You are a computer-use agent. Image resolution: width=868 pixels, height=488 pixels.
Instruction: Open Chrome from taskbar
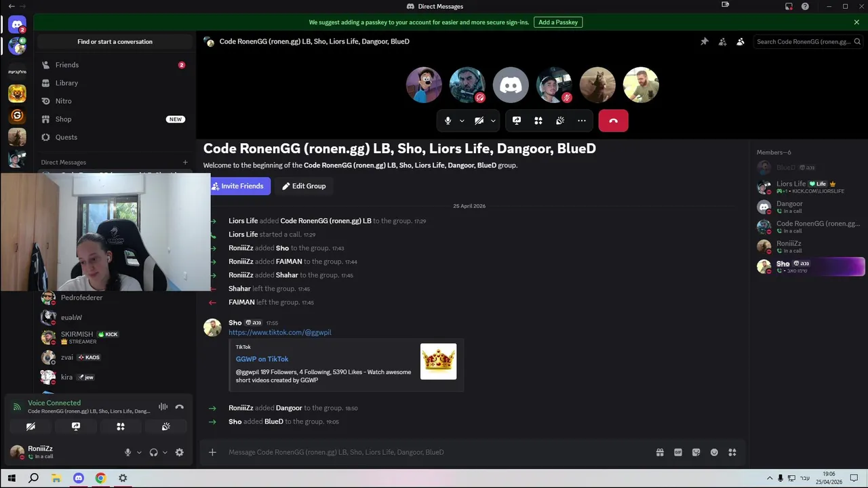point(100,478)
